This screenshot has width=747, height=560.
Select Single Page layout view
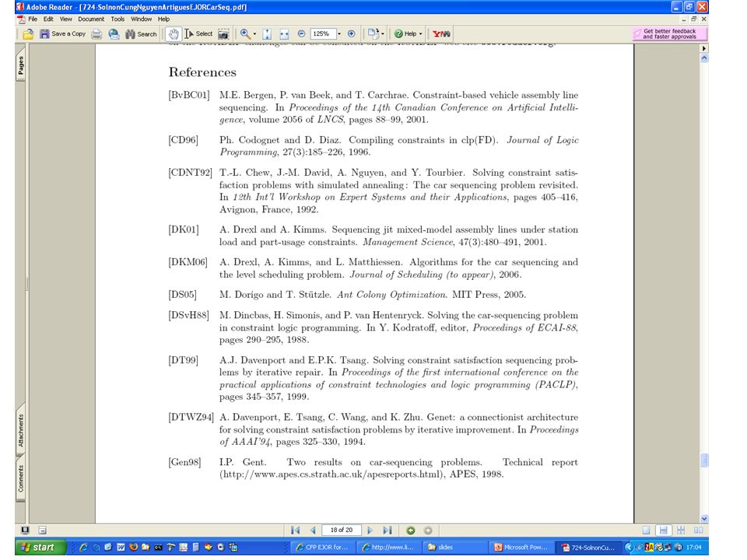646,530
